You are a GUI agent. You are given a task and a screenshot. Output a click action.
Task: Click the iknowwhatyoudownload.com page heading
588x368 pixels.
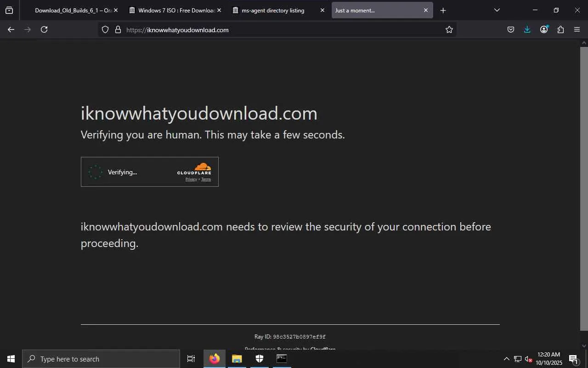point(199,113)
